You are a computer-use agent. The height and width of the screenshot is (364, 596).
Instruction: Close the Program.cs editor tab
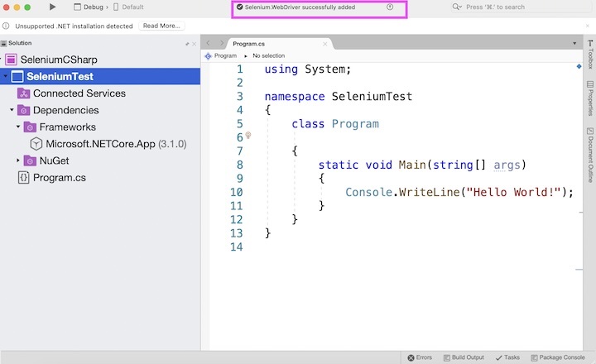(325, 44)
